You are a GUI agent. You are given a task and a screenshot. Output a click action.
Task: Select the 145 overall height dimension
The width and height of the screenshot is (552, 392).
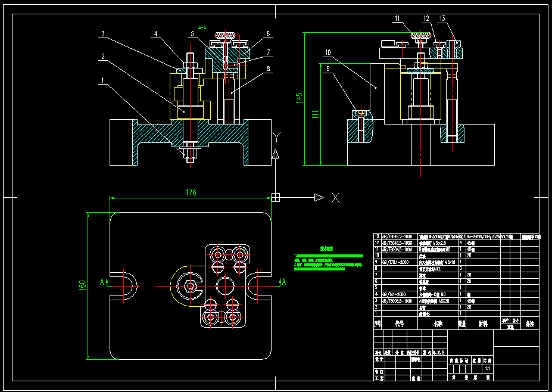(300, 98)
